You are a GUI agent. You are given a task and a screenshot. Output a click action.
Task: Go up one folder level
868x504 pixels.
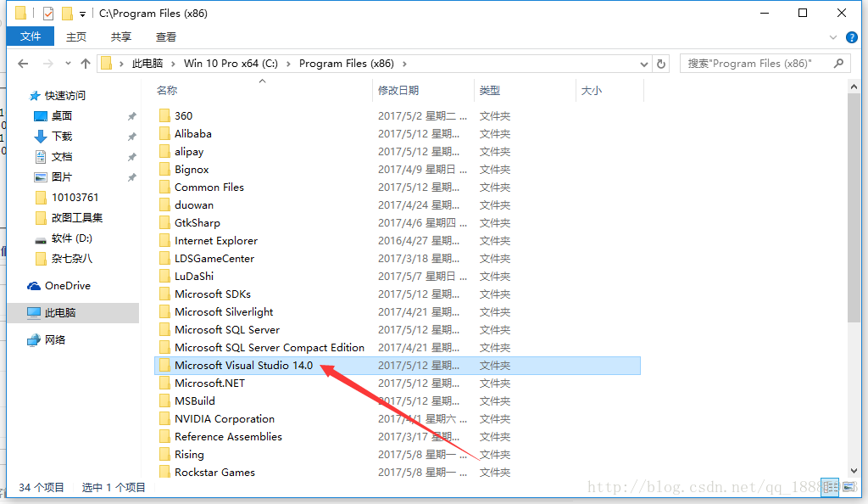(86, 64)
